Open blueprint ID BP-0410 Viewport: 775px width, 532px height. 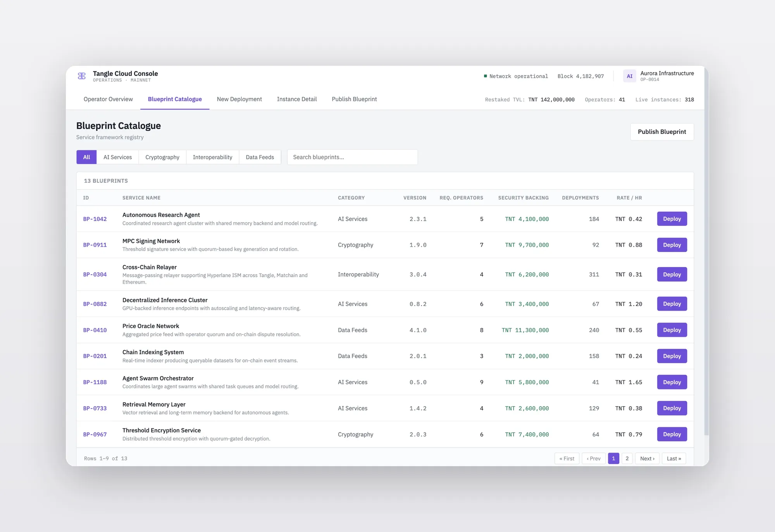click(95, 330)
